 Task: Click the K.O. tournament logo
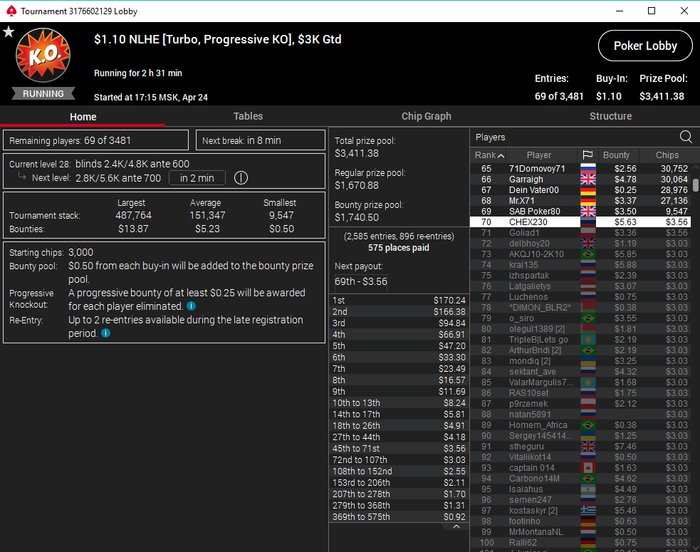[x=43, y=55]
